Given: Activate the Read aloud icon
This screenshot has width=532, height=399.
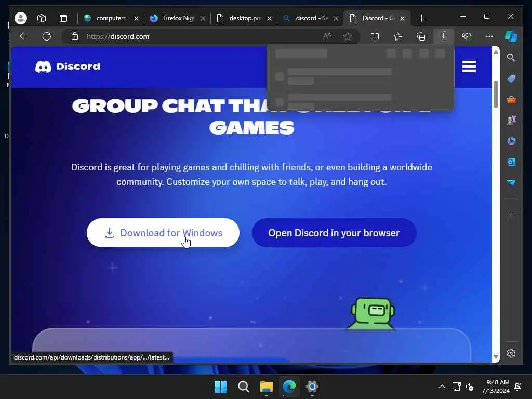Looking at the screenshot, I should [x=327, y=36].
